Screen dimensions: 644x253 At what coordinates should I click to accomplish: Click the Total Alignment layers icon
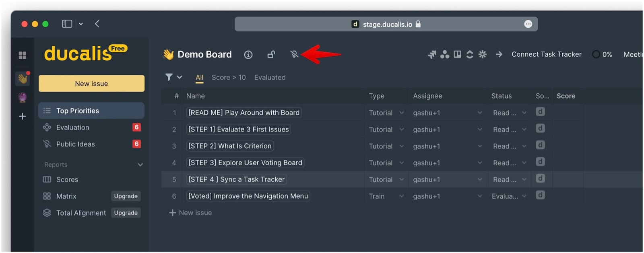[x=47, y=213]
